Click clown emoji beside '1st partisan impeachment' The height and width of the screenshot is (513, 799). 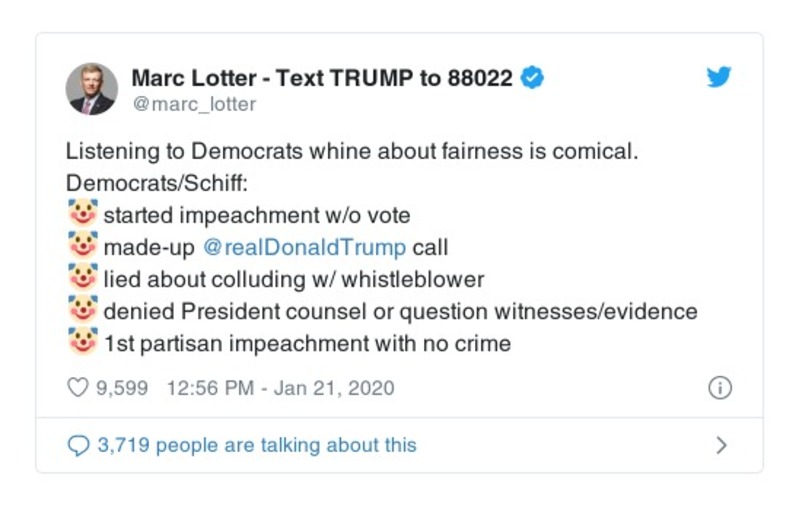click(82, 343)
